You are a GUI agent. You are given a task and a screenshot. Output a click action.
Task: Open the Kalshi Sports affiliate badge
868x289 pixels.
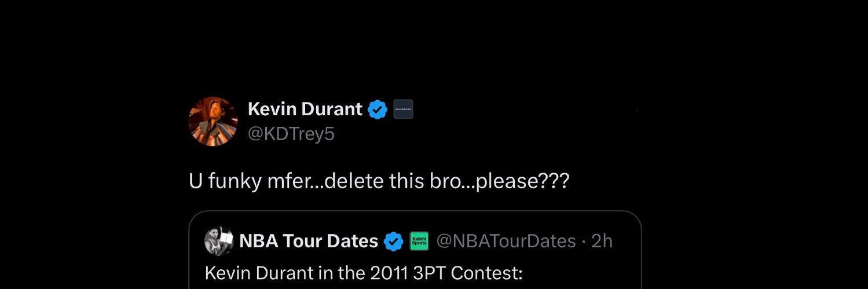(419, 241)
